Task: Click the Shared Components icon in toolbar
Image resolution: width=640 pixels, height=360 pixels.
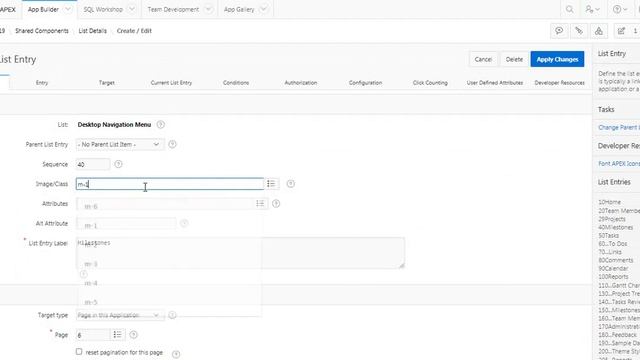Action: coord(599,31)
